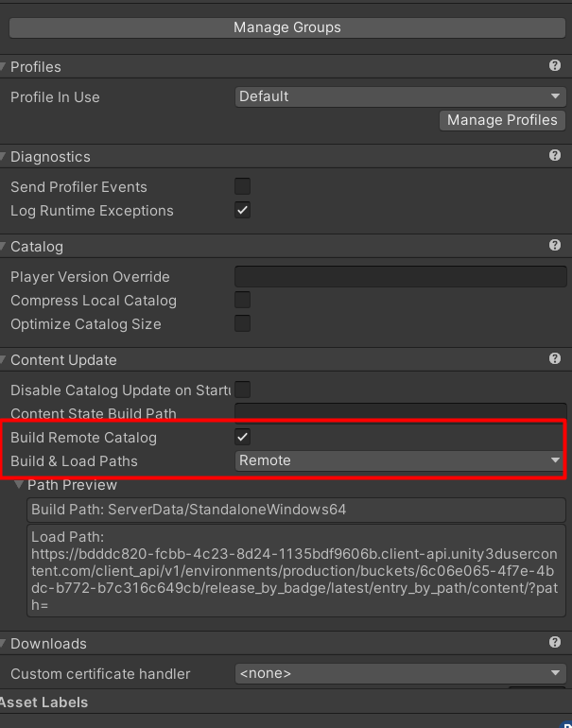Toggle the Compress Local Catalog checkbox
Screen dimensions: 572x728
pos(243,301)
